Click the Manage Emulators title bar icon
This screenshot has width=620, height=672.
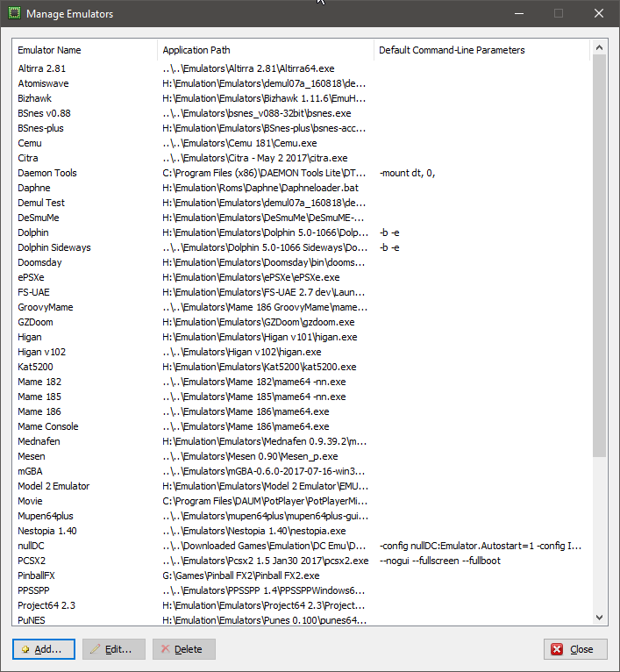[14, 13]
